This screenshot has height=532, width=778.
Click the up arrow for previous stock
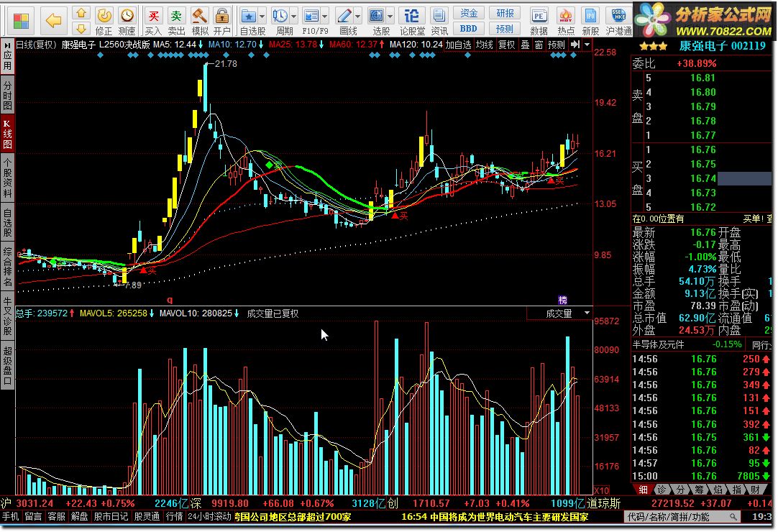[x=81, y=12]
